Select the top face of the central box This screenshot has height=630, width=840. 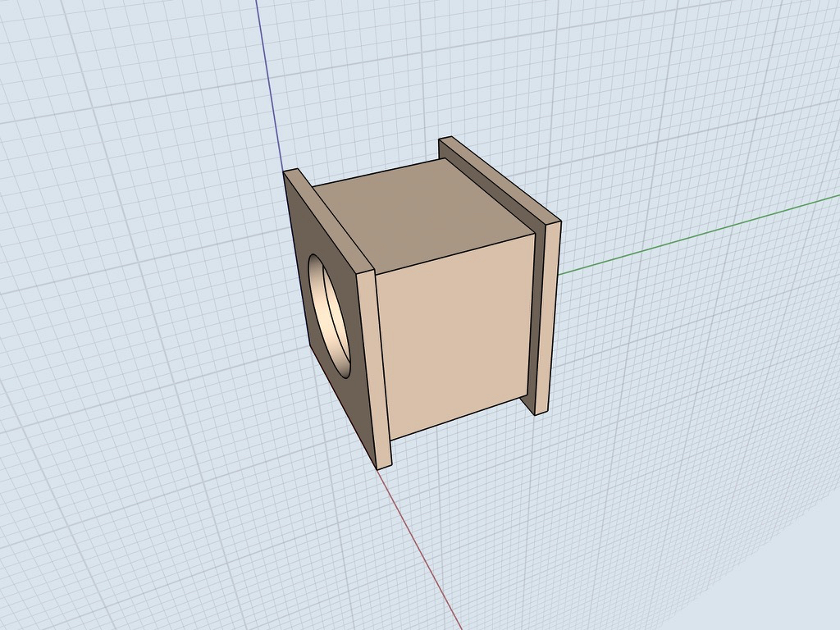pyautogui.click(x=423, y=216)
